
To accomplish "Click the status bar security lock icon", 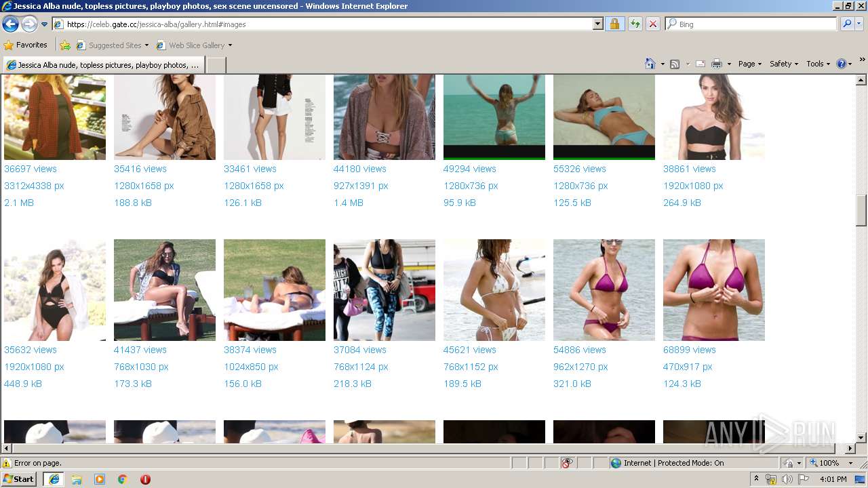I will click(x=789, y=463).
